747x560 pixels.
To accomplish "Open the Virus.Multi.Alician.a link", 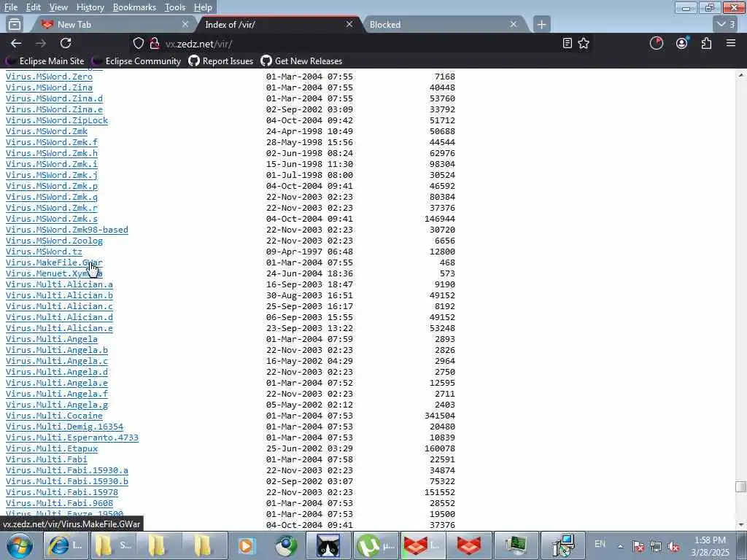I will click(x=59, y=284).
